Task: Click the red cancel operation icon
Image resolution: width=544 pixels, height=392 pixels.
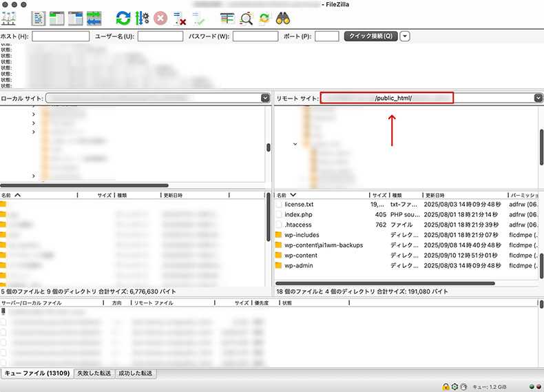Action: 160,18
